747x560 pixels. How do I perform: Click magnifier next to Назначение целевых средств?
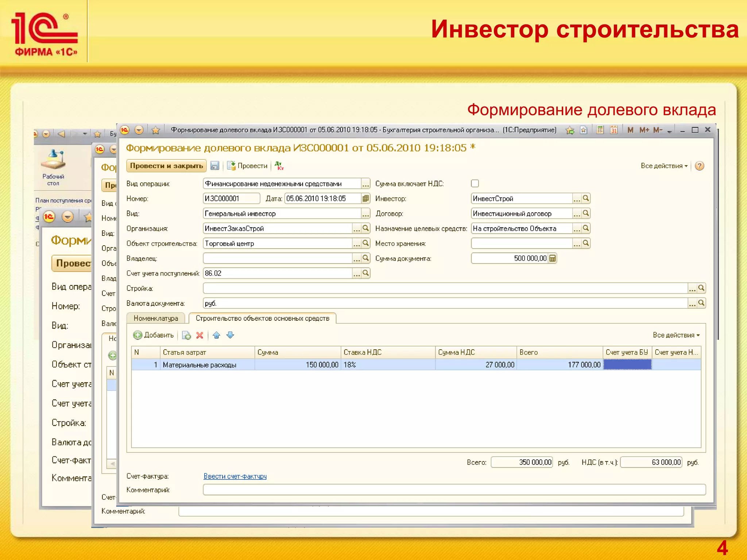coord(586,228)
